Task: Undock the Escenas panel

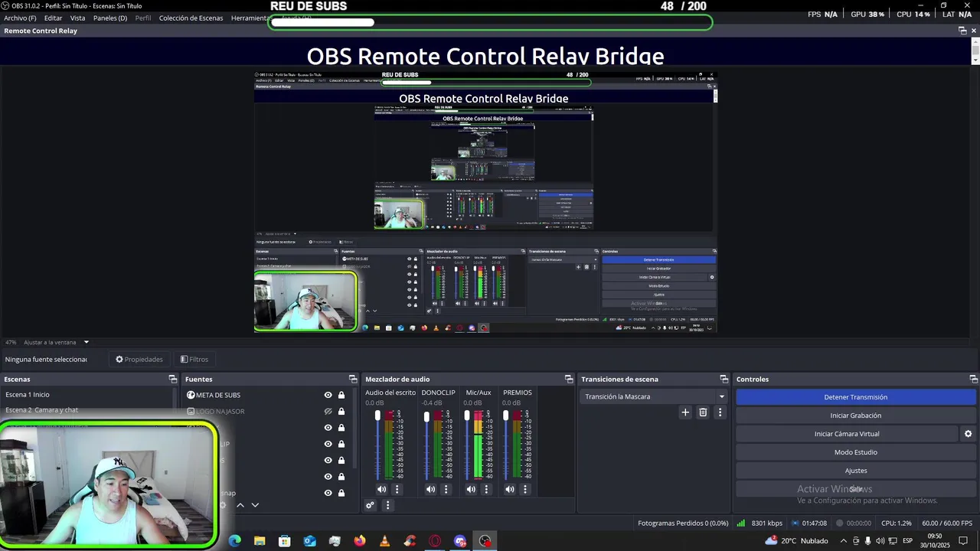Action: (x=173, y=379)
